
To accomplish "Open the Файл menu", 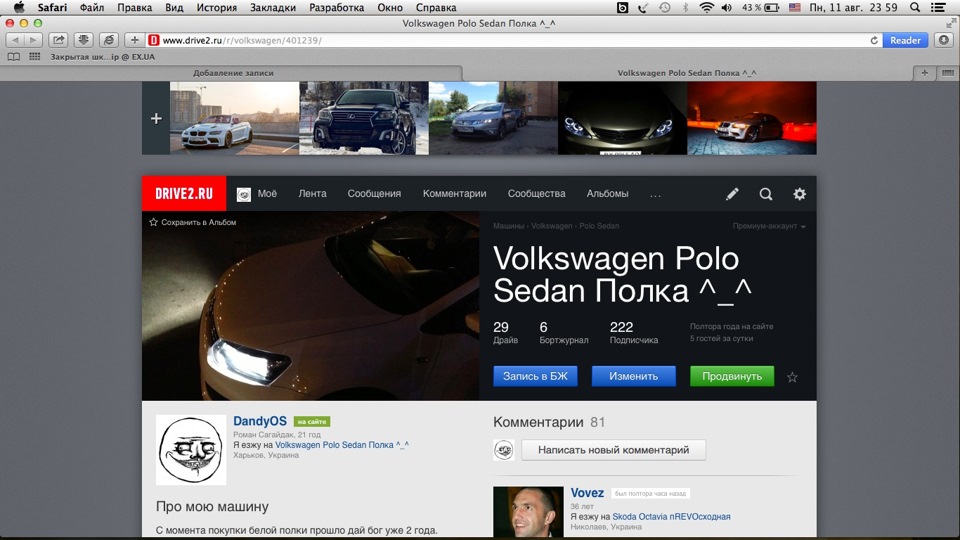I will click(x=92, y=7).
